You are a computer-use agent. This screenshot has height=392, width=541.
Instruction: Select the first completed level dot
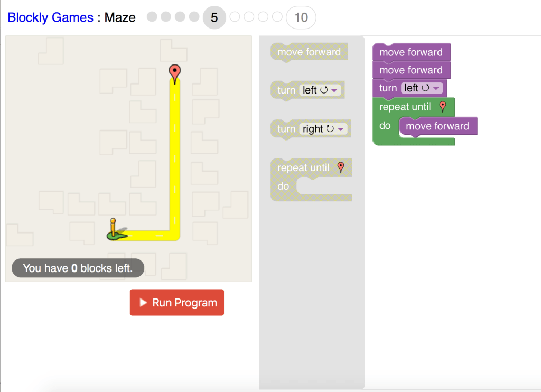(152, 17)
